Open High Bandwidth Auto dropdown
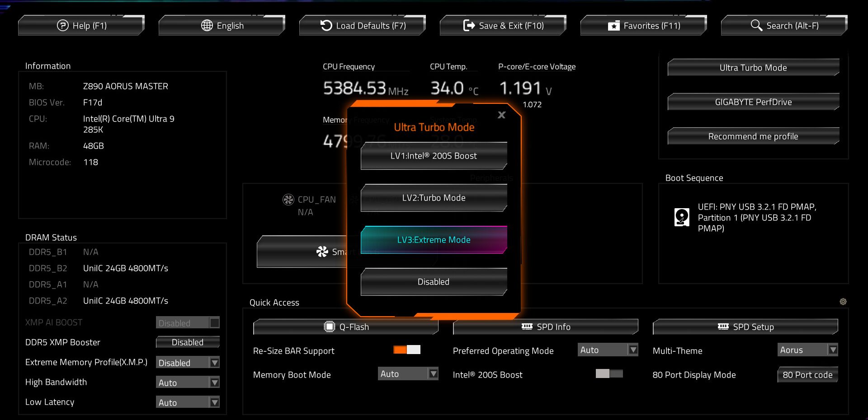This screenshot has width=868, height=420. pos(188,382)
